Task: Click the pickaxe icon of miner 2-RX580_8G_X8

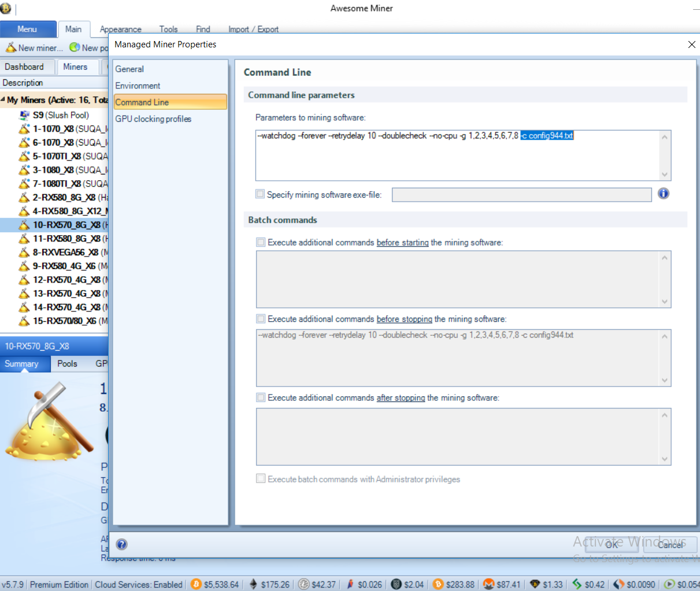Action: (x=24, y=197)
